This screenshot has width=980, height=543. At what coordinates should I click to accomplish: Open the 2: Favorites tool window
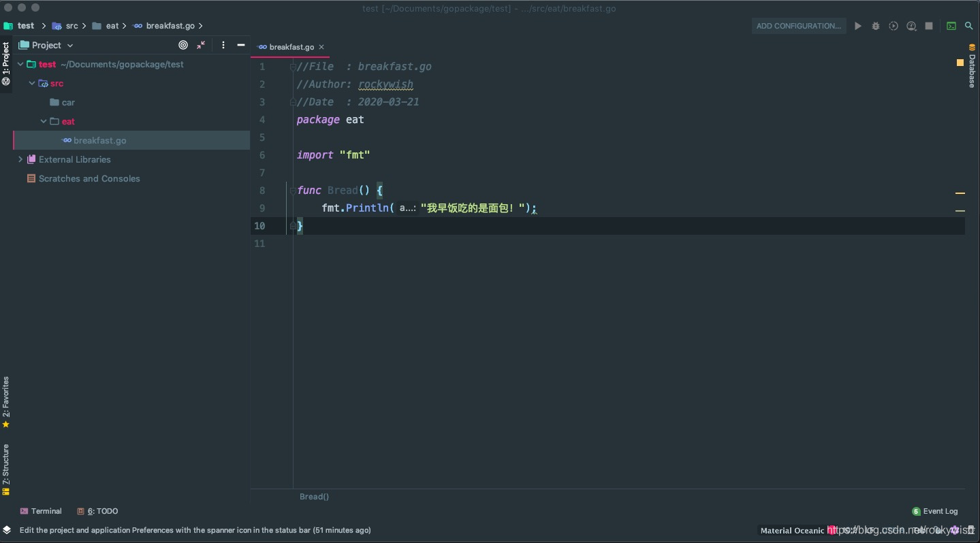(x=6, y=402)
